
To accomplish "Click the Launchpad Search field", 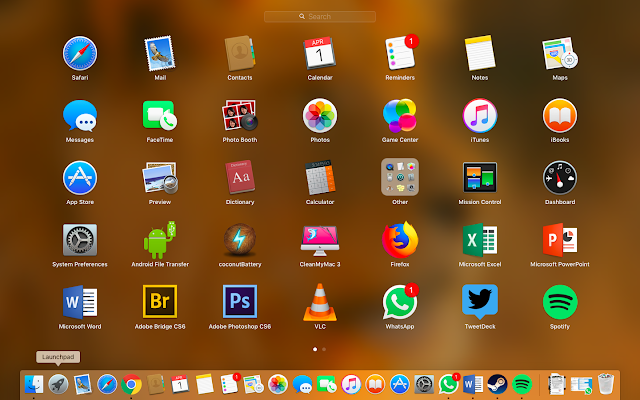I will pos(320,16).
